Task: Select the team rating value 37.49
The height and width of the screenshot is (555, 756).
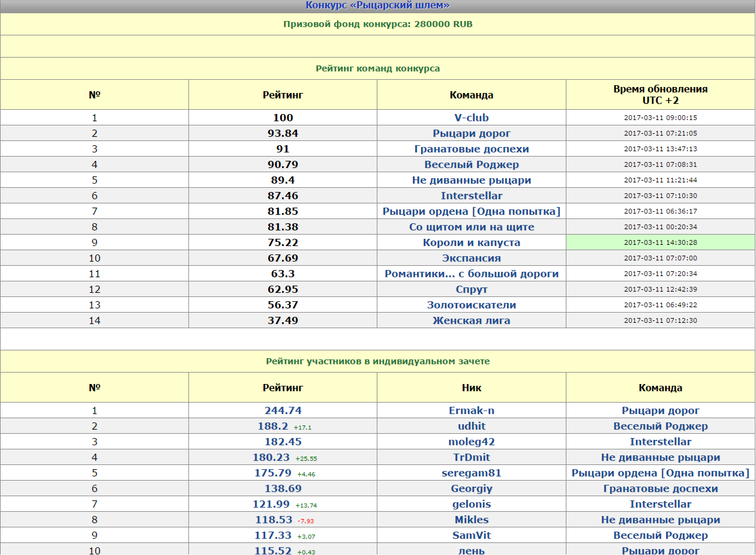Action: (x=283, y=320)
